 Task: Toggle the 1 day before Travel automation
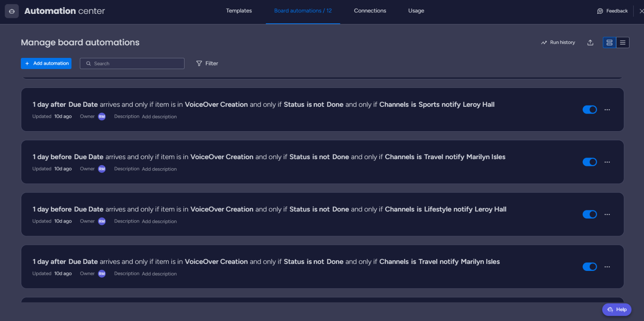(589, 162)
